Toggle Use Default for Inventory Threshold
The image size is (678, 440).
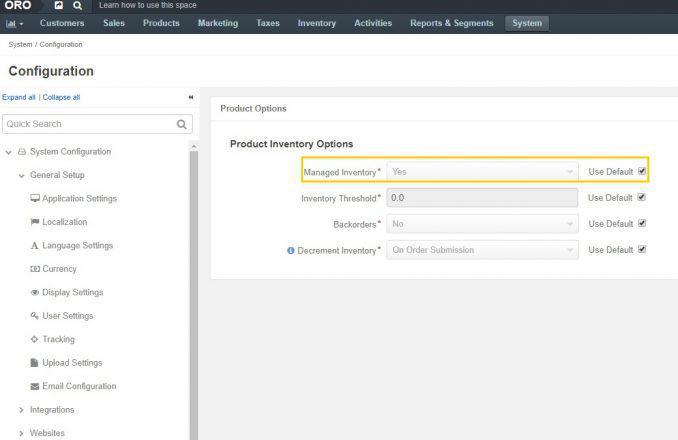point(642,197)
